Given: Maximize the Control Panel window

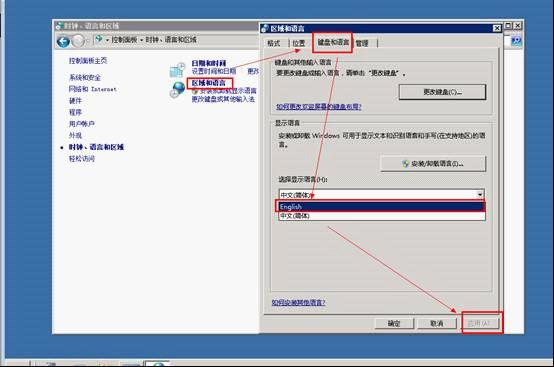Looking at the screenshot, I should (508, 26).
